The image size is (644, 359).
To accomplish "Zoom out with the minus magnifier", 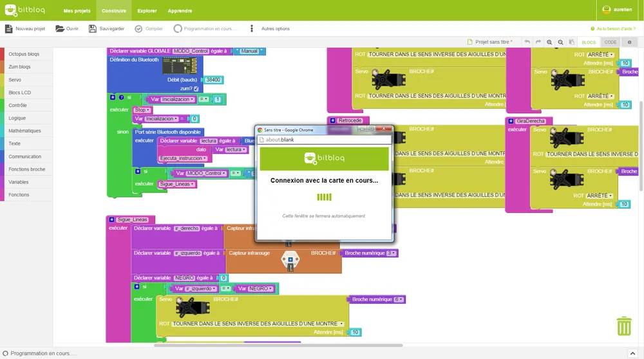I will [560, 42].
